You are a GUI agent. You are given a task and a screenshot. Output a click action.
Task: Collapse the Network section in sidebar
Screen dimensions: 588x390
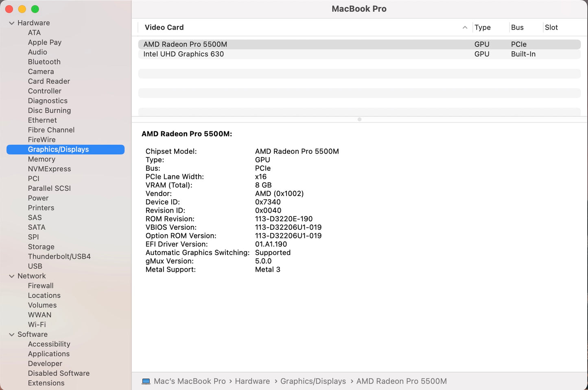12,276
